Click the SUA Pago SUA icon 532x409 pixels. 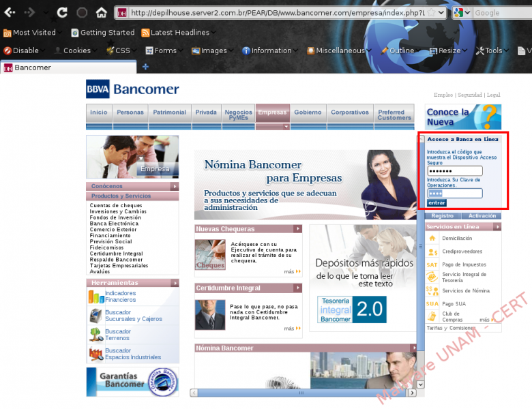pyautogui.click(x=432, y=304)
